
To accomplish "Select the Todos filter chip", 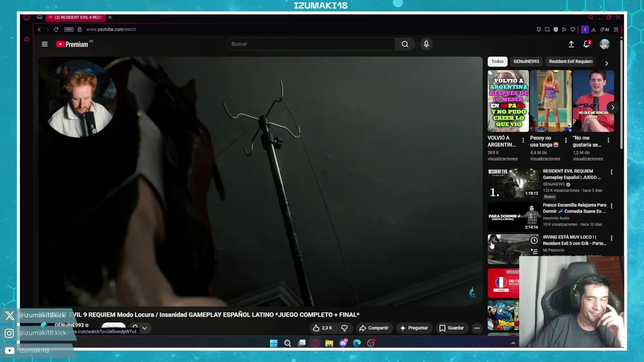I will (498, 61).
